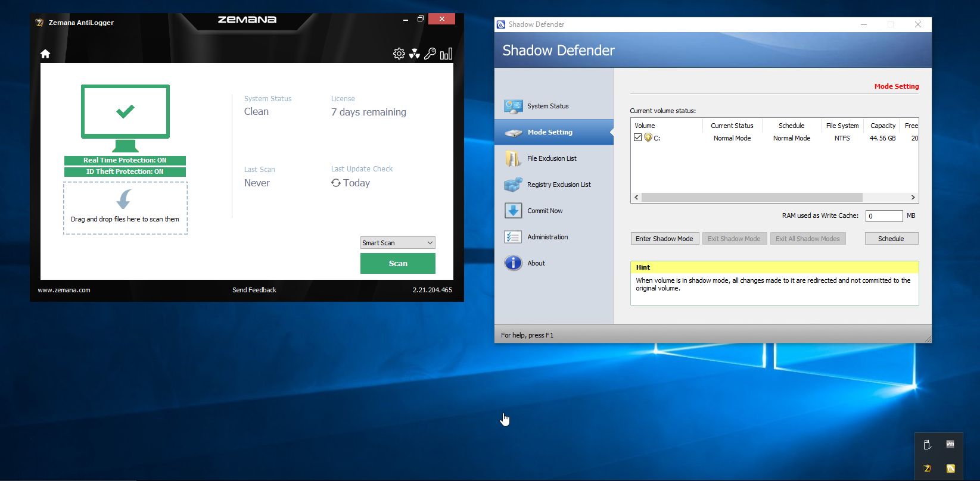This screenshot has width=980, height=481.
Task: Click the shield icon of volume C:
Action: click(648, 138)
